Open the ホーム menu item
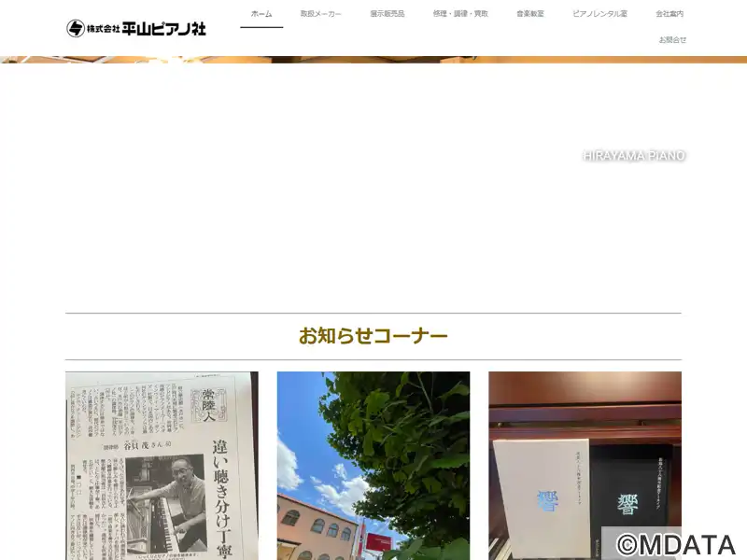 [261, 14]
